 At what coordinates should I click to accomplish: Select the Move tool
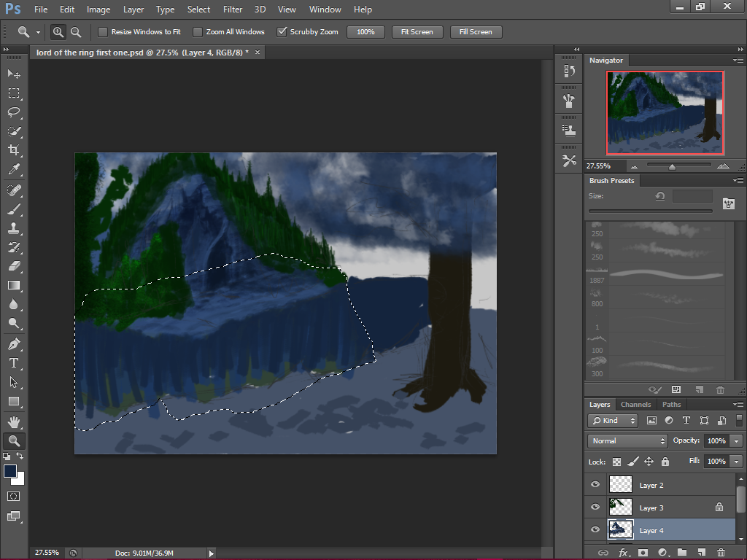pos(14,74)
